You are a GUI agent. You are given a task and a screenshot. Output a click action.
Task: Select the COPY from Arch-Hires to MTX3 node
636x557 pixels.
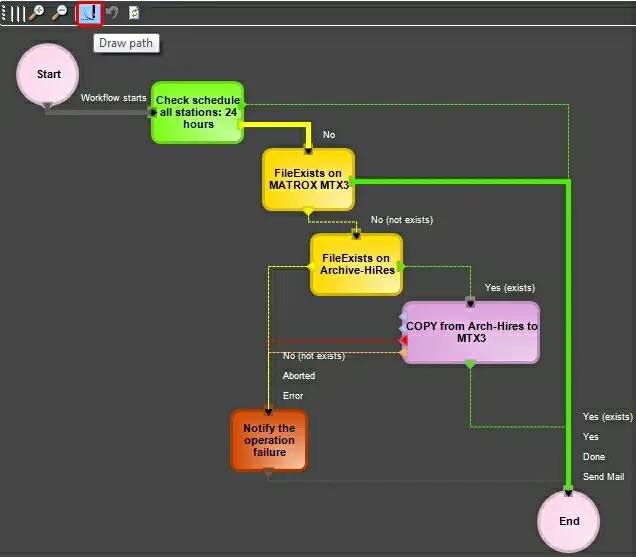pyautogui.click(x=471, y=332)
